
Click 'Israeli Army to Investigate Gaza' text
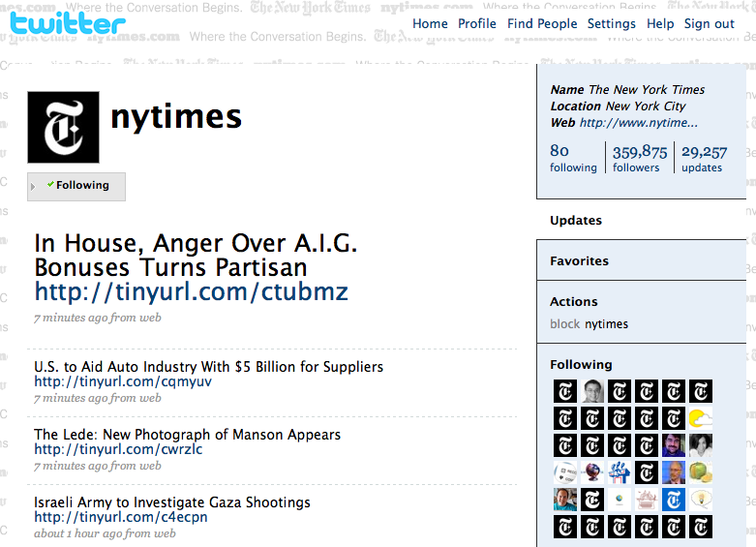tap(172, 502)
